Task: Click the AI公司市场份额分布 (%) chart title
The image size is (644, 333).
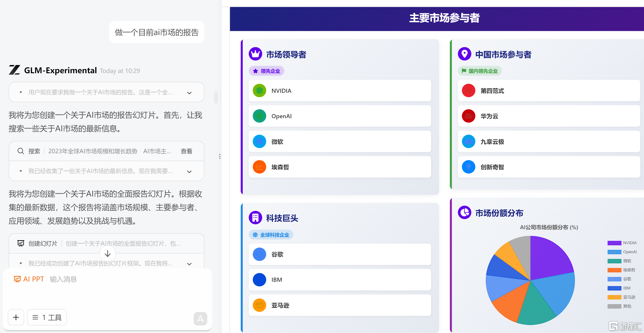Action: click(549, 227)
